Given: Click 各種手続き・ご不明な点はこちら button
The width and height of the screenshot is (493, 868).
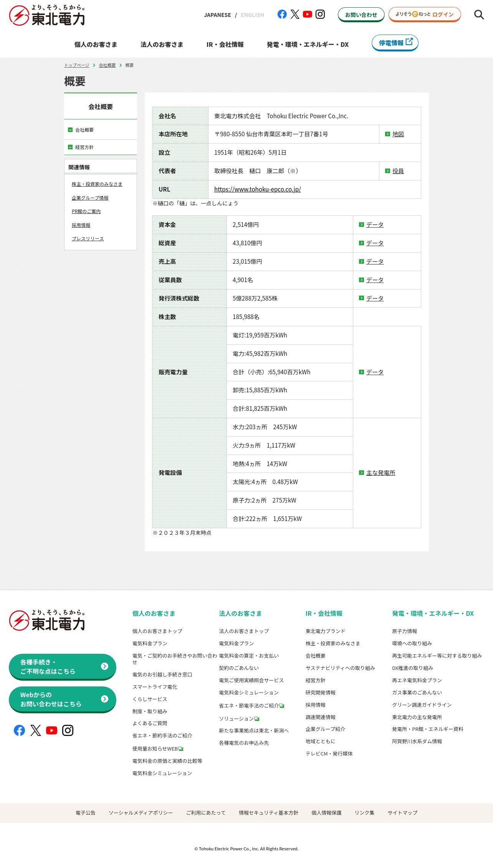Looking at the screenshot, I should click(x=62, y=667).
